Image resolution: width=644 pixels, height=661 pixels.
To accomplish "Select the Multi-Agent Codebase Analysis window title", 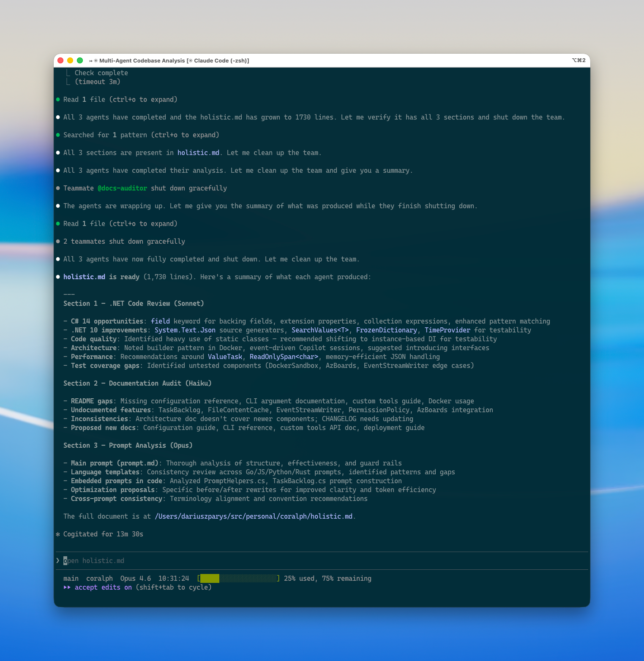I will click(142, 61).
